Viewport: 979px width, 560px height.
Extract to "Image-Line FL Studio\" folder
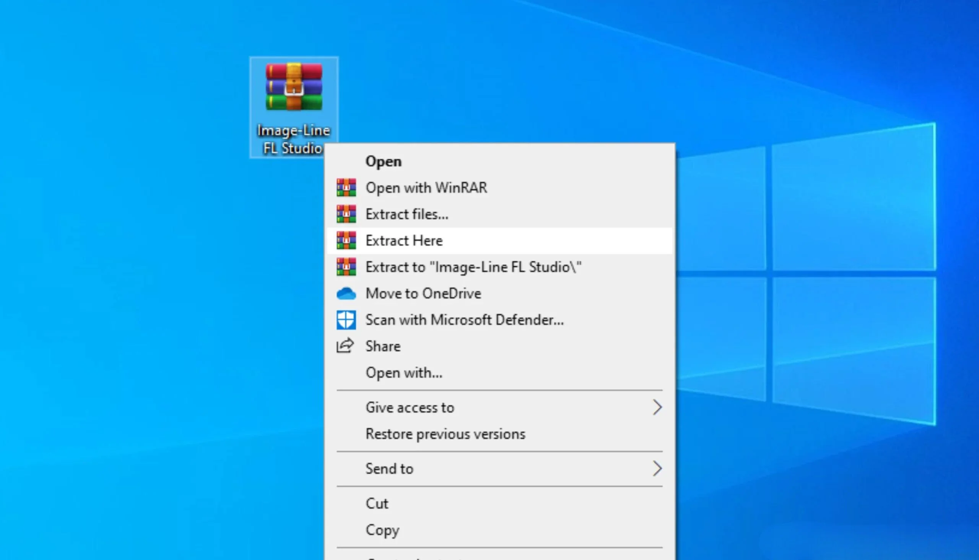[499, 267]
